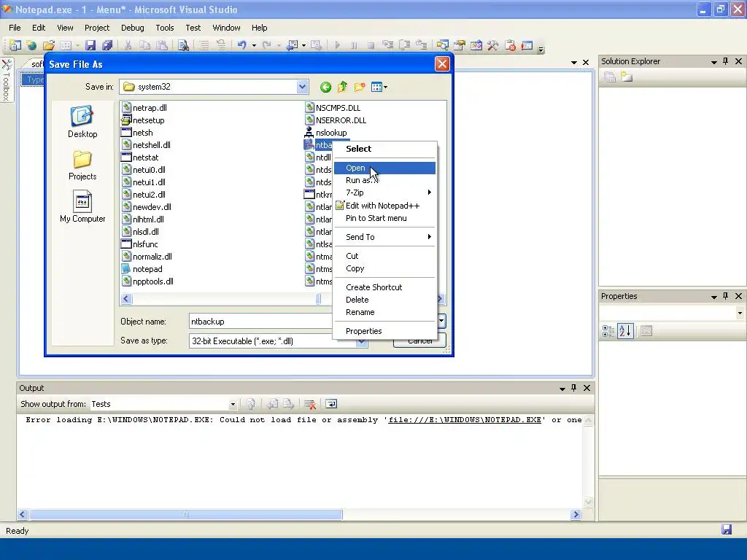Go to Desktop in the places bar
Viewport: 747px width, 560px height.
click(x=82, y=122)
